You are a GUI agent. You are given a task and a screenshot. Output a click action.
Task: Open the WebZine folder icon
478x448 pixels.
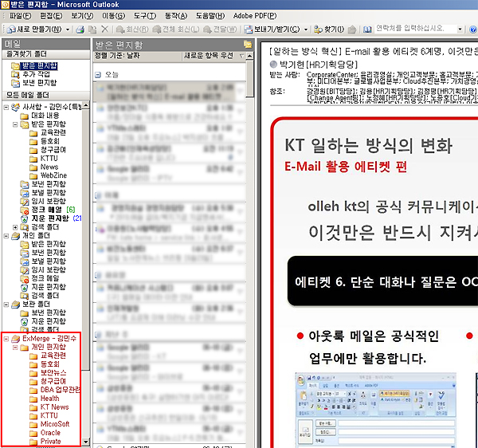tap(33, 176)
